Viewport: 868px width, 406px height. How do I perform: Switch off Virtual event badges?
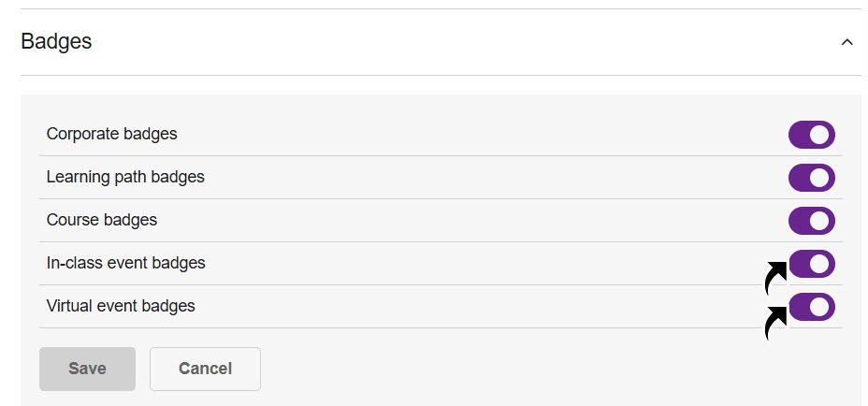[x=811, y=307]
